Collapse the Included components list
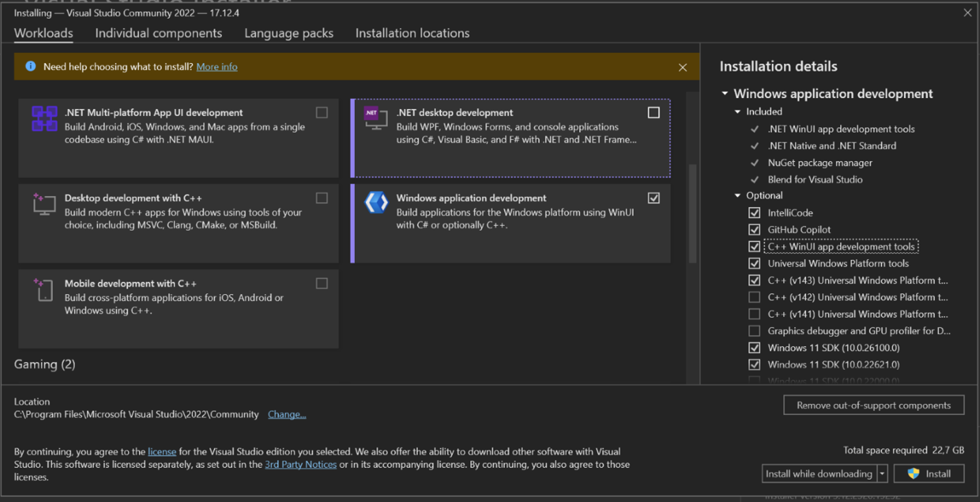Viewport: 980px width, 502px height. pos(737,111)
